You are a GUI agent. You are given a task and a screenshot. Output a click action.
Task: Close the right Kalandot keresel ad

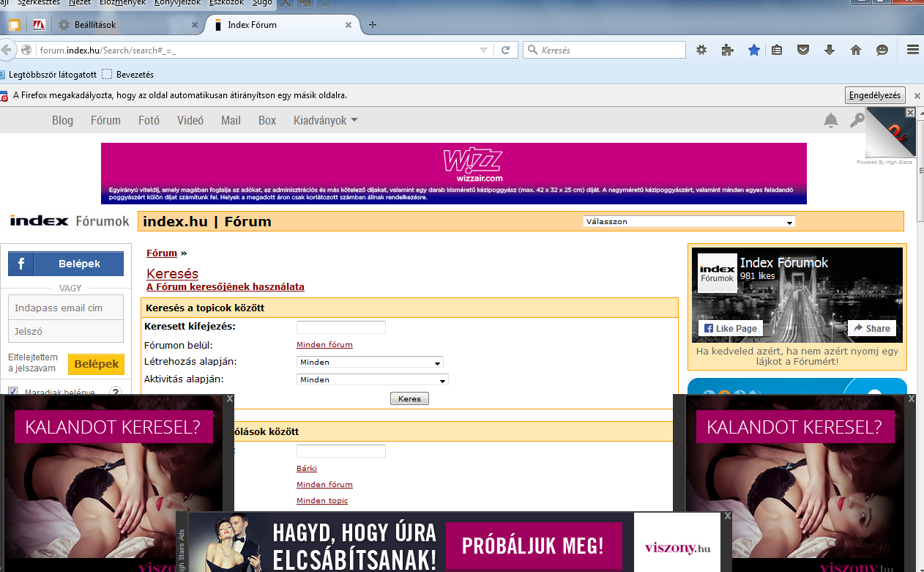[x=912, y=398]
